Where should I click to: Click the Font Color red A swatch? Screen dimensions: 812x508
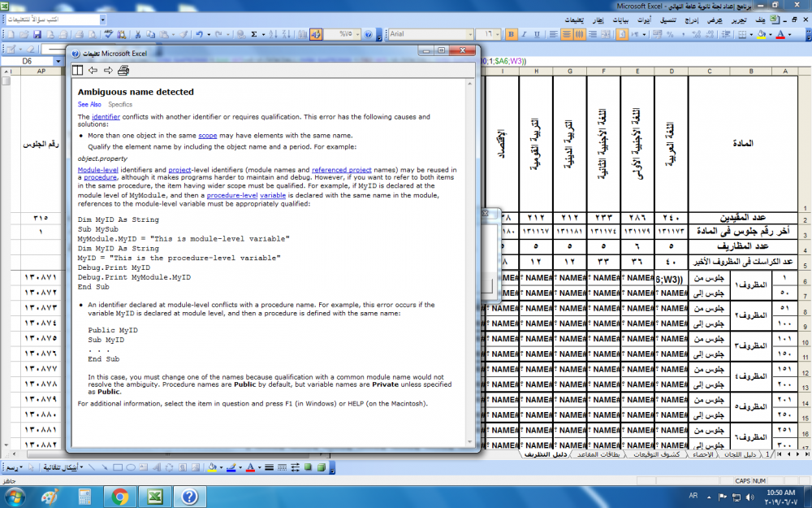click(x=781, y=34)
